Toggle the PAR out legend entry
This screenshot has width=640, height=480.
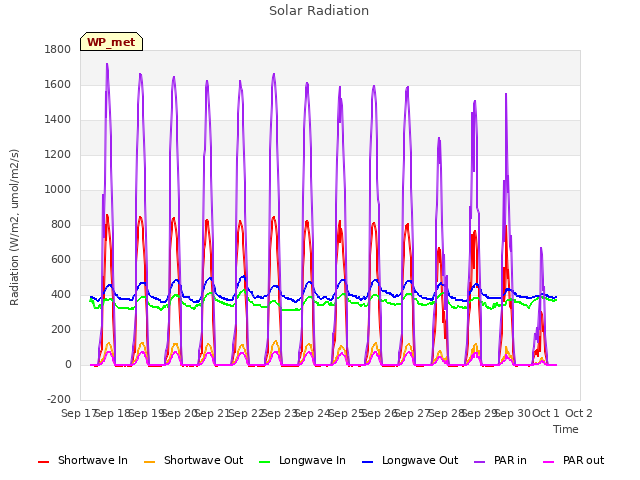pos(573,460)
